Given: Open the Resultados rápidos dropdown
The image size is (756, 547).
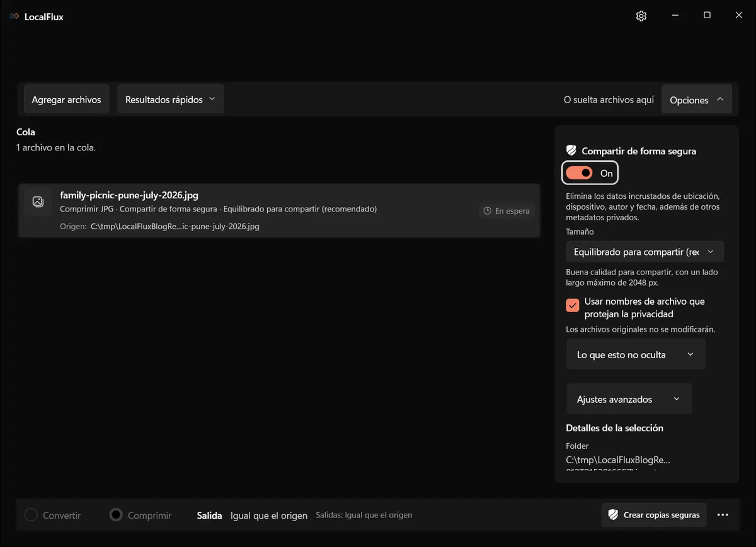Looking at the screenshot, I should click(171, 99).
